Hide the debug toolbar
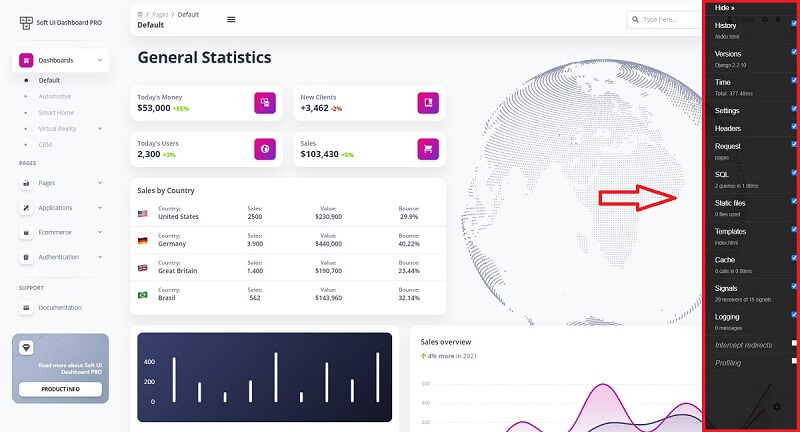 (726, 7)
